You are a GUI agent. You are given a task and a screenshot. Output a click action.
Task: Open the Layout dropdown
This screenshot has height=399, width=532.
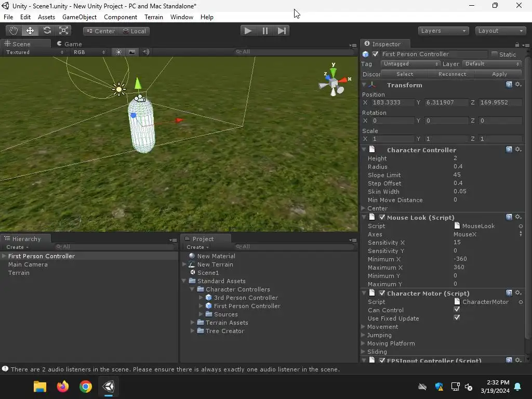click(500, 31)
